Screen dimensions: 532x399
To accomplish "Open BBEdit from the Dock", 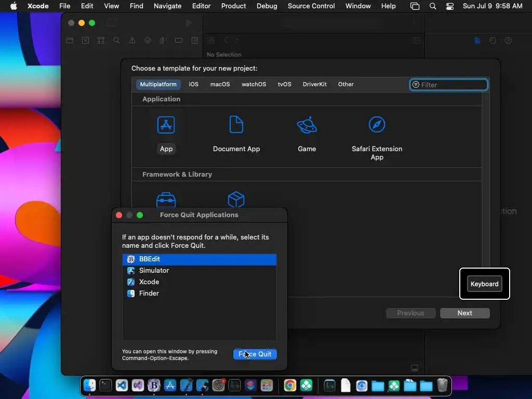I will click(x=154, y=385).
